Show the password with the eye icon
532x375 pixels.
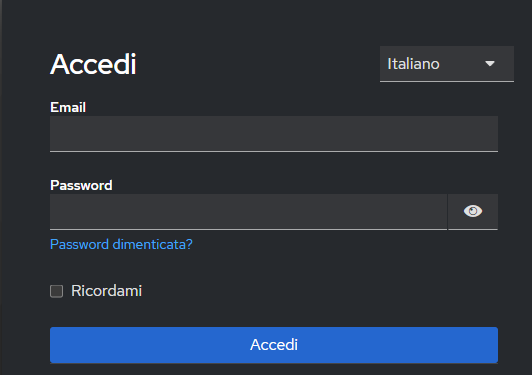pyautogui.click(x=473, y=211)
